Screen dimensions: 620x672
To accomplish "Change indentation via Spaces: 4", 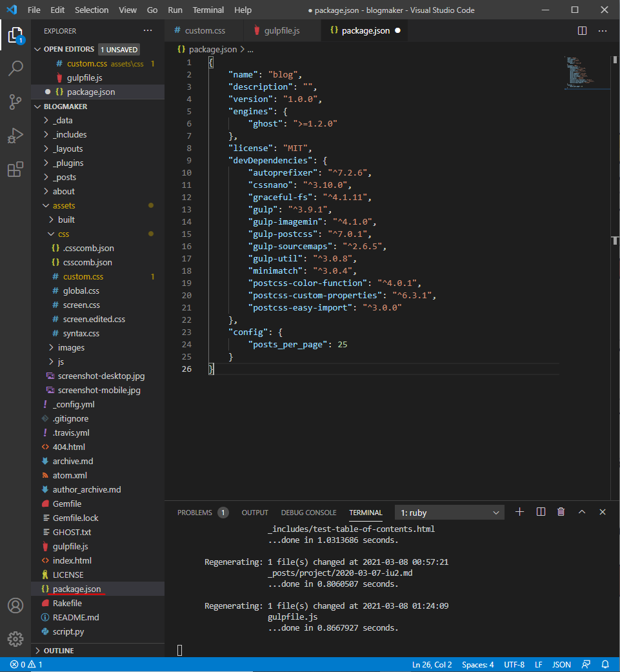I will point(478,665).
